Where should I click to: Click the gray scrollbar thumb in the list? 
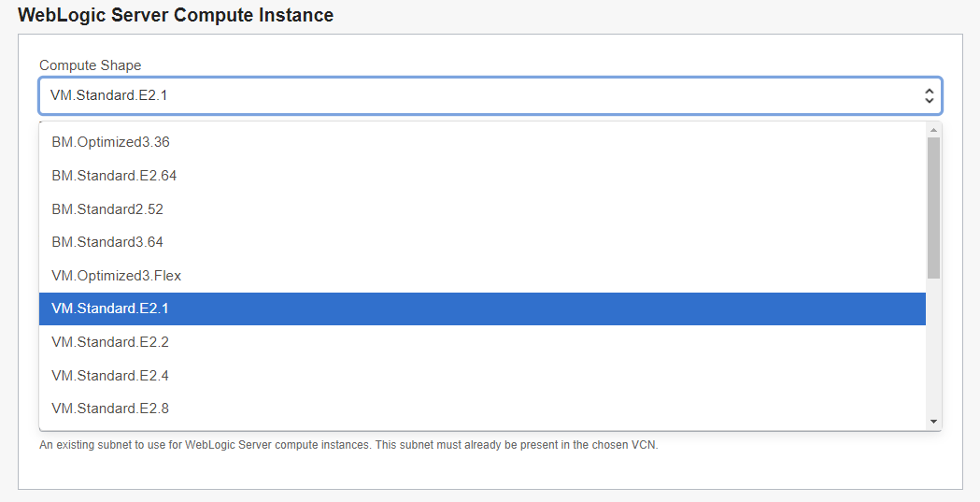coord(933,208)
